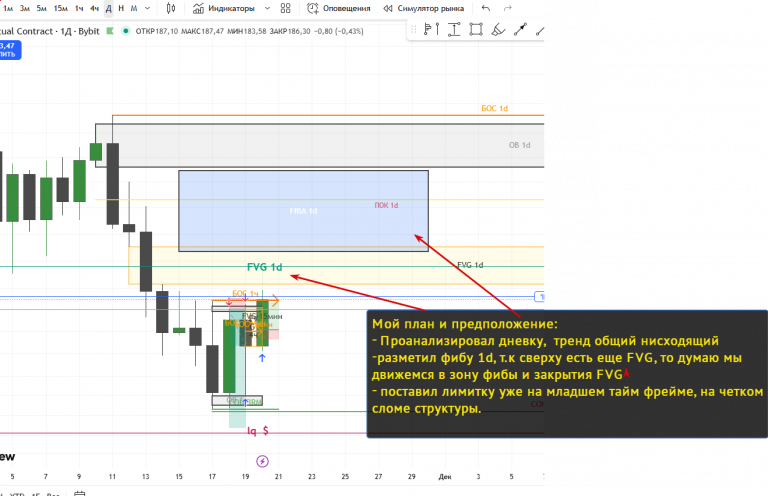Screen dimensions: 768x496
Task: Click the blue price label on price axis
Action: [539, 297]
